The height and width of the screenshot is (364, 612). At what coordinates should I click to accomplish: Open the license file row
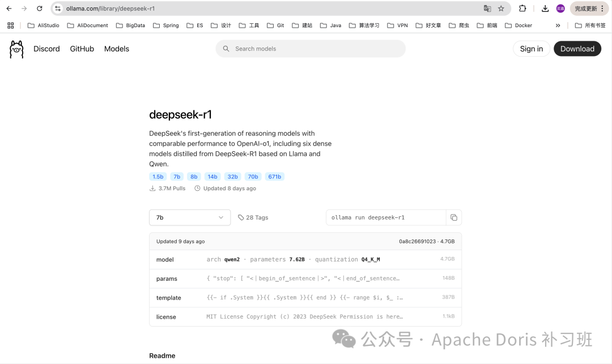point(305,317)
